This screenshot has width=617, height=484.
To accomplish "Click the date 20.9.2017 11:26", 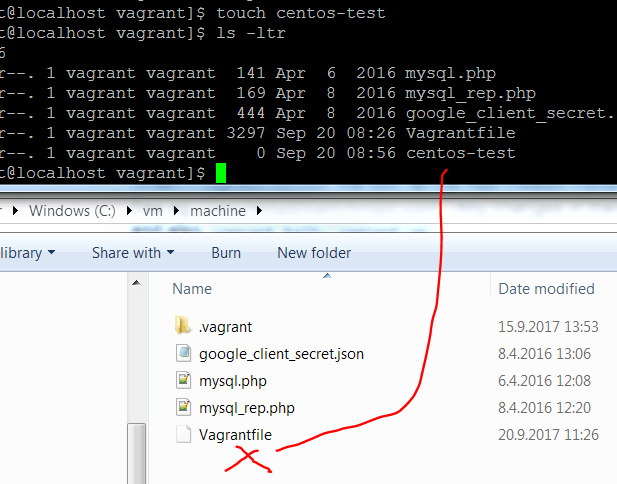I will [548, 434].
